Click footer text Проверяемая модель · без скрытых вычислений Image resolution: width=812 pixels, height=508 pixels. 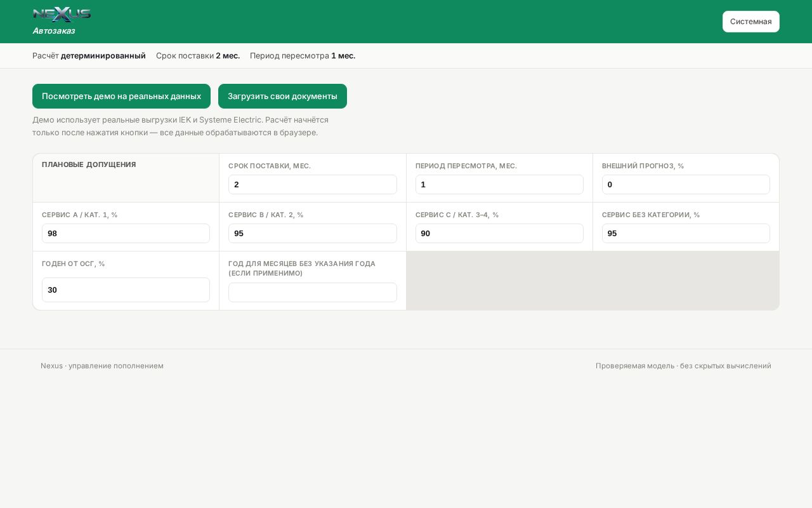point(683,366)
